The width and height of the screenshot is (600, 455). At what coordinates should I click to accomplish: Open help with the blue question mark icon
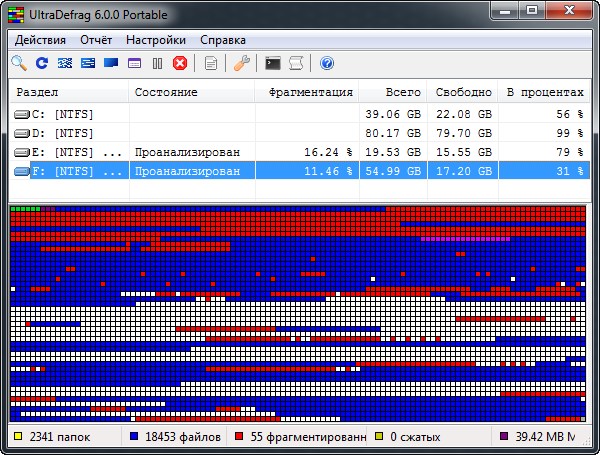pyautogui.click(x=326, y=63)
